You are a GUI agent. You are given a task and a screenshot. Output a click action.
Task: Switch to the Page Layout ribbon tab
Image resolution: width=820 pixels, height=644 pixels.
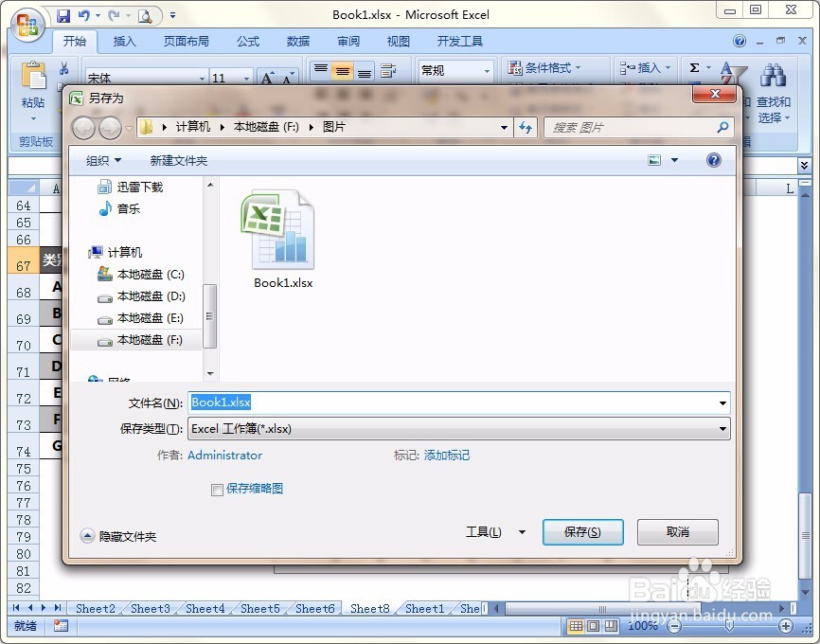tap(187, 42)
